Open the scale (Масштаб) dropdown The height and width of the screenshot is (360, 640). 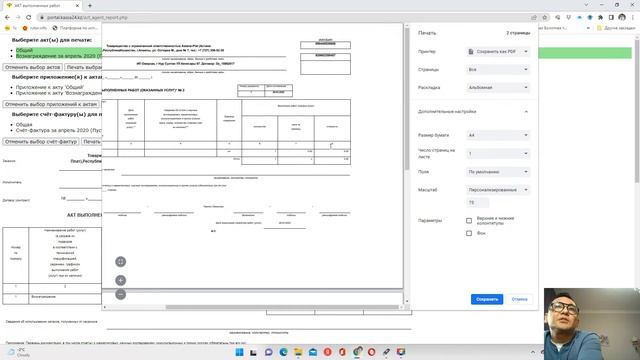point(498,190)
